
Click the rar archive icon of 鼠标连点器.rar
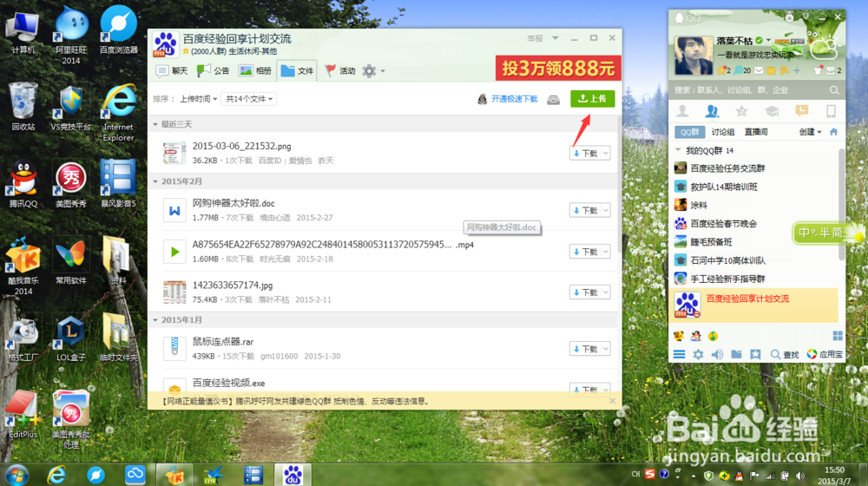(174, 348)
